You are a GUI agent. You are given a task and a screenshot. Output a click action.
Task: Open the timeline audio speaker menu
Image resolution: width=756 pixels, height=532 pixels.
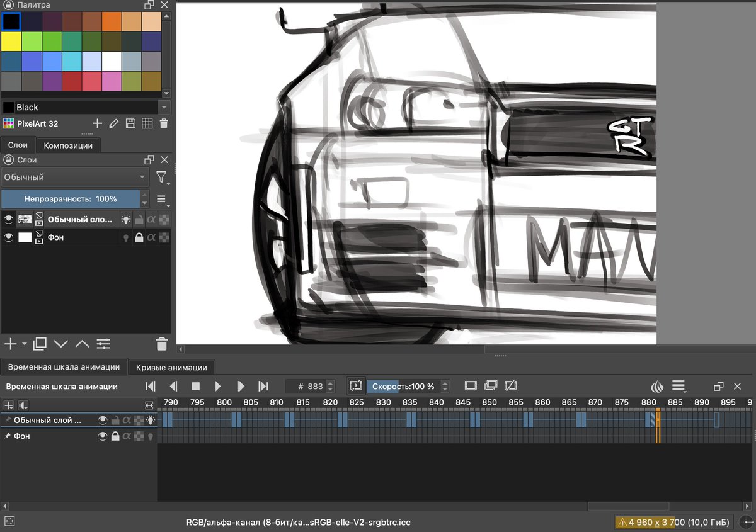pos(23,405)
